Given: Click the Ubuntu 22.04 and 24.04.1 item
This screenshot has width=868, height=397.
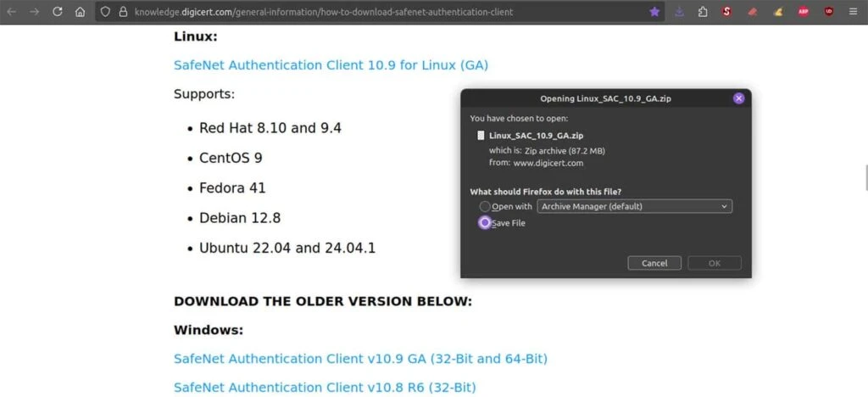Looking at the screenshot, I should point(287,248).
